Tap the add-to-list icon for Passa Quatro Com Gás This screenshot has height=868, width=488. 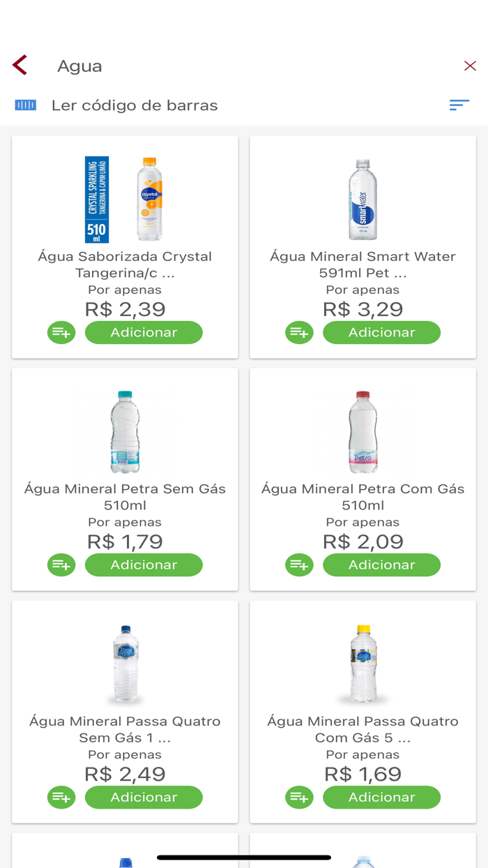tap(299, 797)
